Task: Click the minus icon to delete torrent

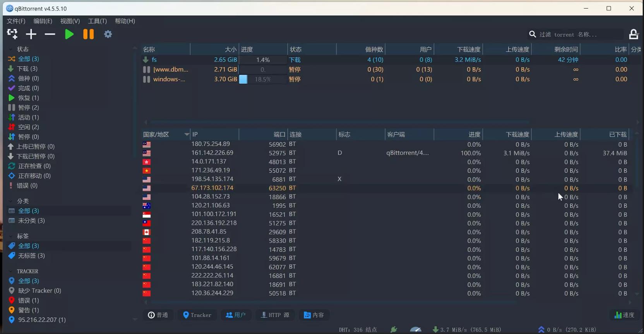Action: [50, 34]
